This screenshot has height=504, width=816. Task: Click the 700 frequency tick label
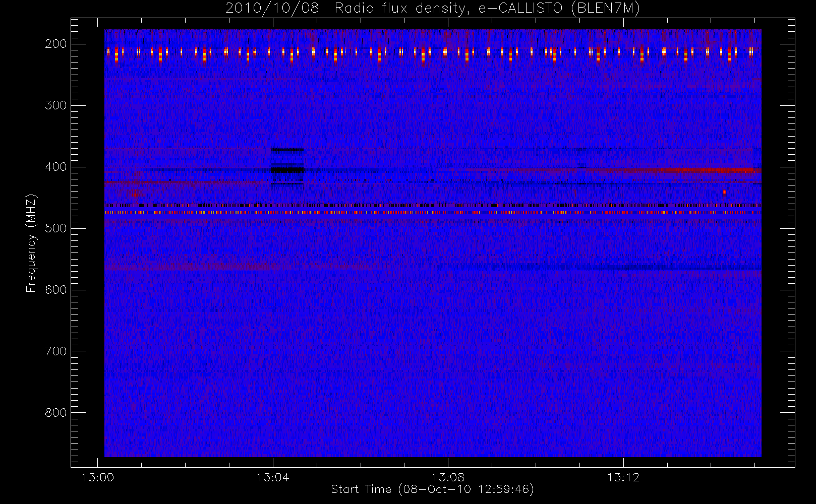click(x=56, y=351)
